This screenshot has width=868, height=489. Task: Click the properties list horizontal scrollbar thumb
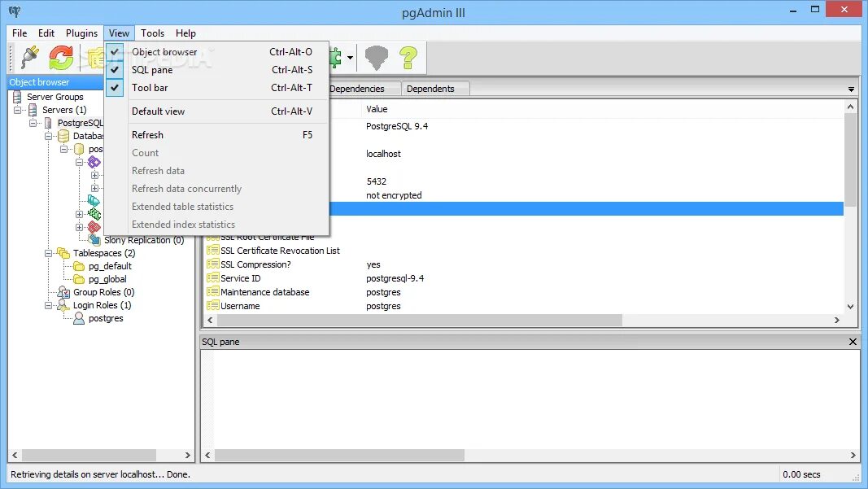pyautogui.click(x=420, y=320)
